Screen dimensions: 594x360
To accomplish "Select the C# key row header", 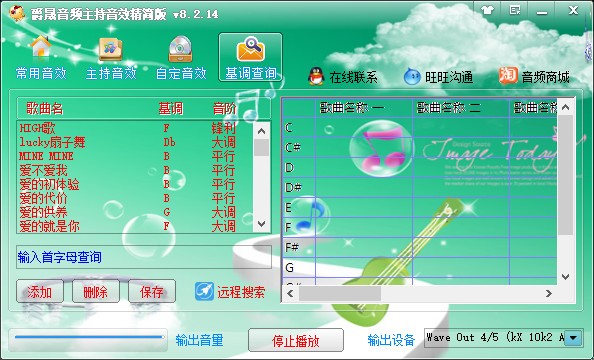I will 299,147.
